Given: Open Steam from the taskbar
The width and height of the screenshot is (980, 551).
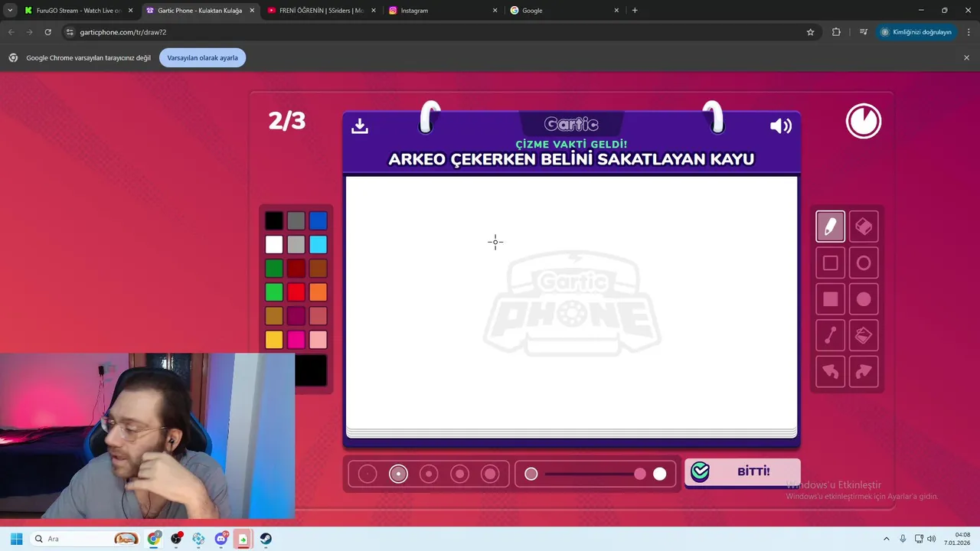Looking at the screenshot, I should click(x=266, y=539).
